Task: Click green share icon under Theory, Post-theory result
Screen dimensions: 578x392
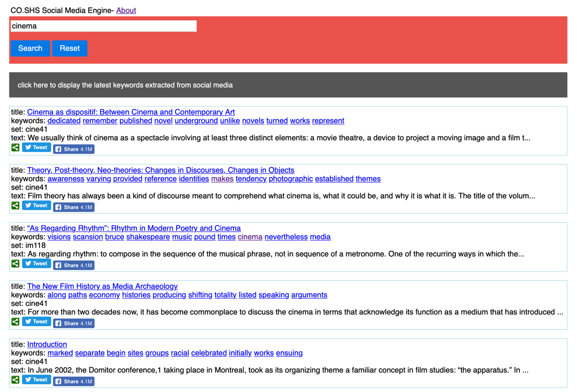Action: click(x=15, y=206)
